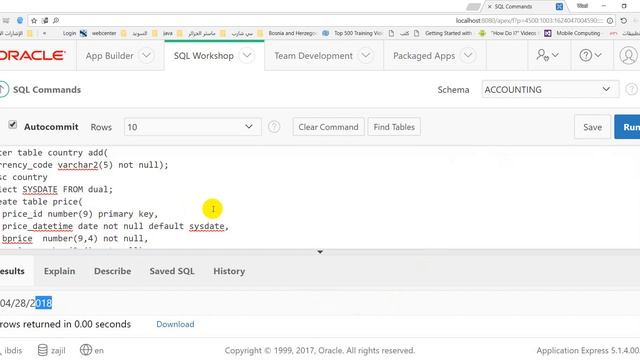Screen dimensions: 640x360
Task: Click 'rows returned in 0.00 seconds' text
Action: pos(65,324)
